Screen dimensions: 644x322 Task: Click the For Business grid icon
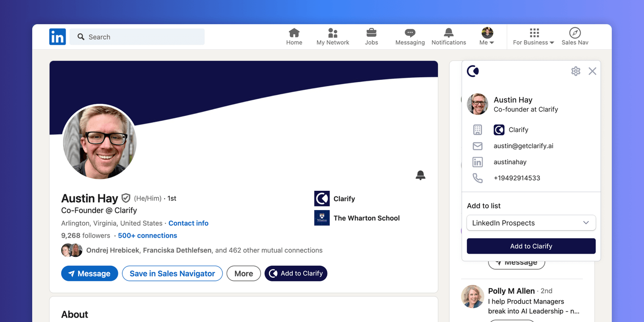coord(534,33)
